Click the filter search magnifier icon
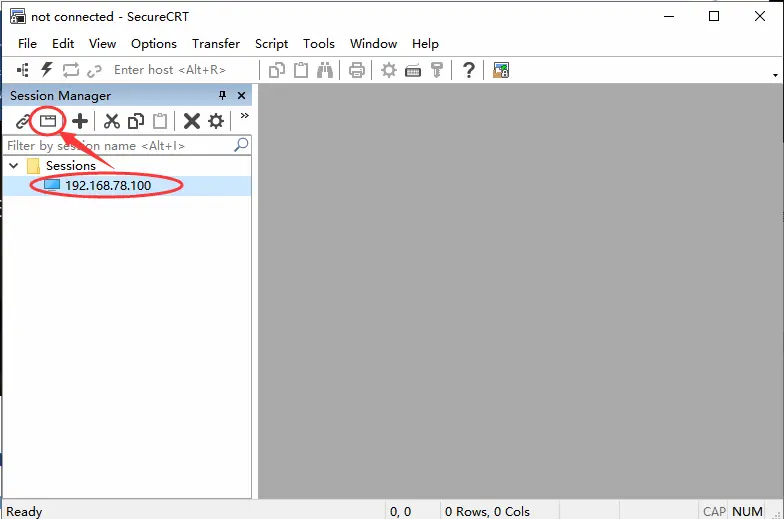 point(241,145)
